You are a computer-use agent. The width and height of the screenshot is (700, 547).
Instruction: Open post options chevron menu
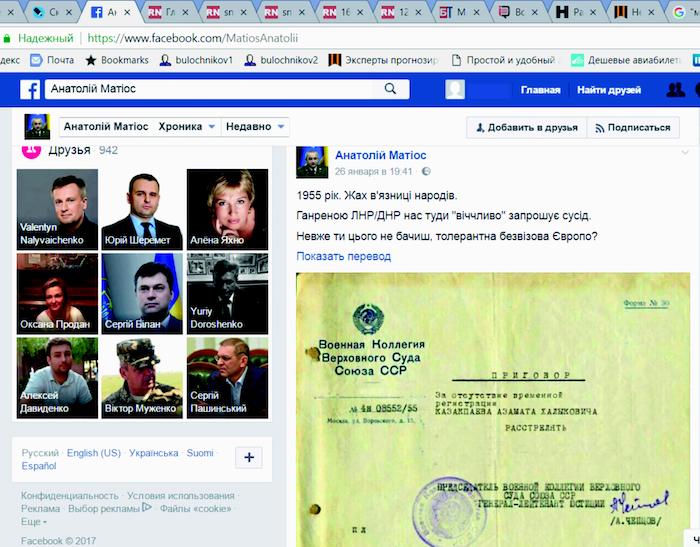coord(685,153)
